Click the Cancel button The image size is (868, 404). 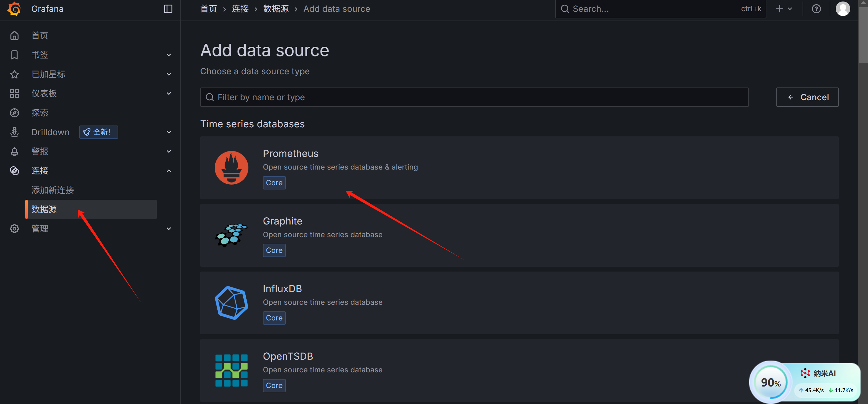point(807,97)
